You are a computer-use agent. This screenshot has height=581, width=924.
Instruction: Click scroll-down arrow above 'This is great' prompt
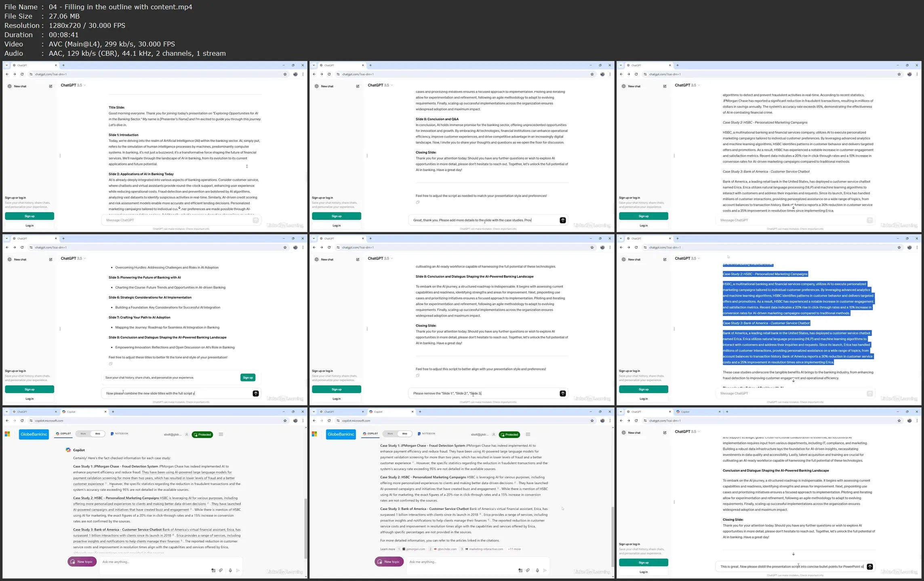[x=793, y=554]
